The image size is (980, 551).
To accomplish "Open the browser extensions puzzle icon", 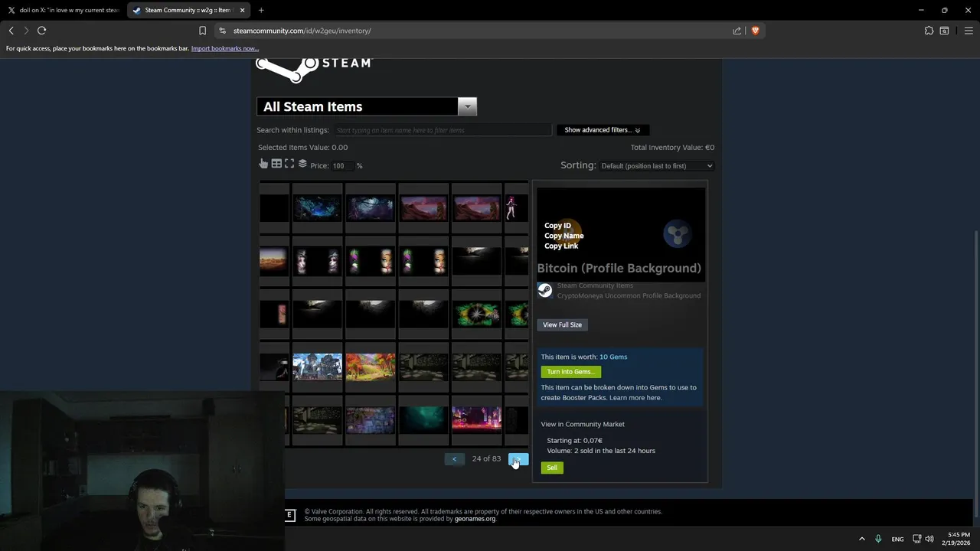I will (929, 31).
